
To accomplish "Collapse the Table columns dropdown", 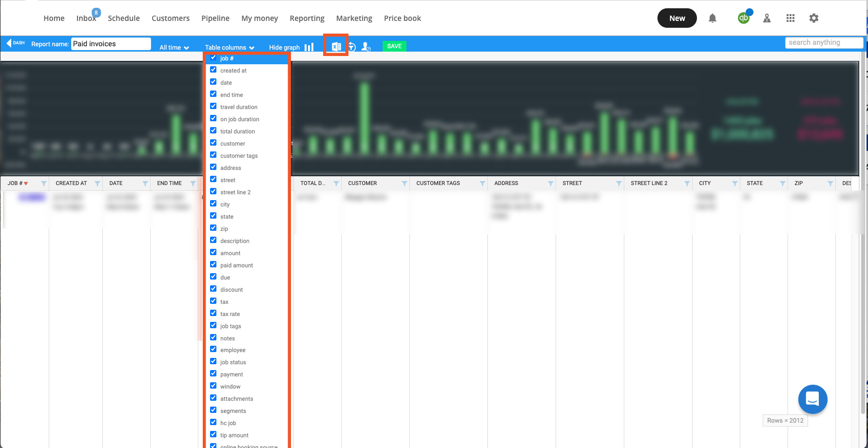I will click(x=230, y=47).
